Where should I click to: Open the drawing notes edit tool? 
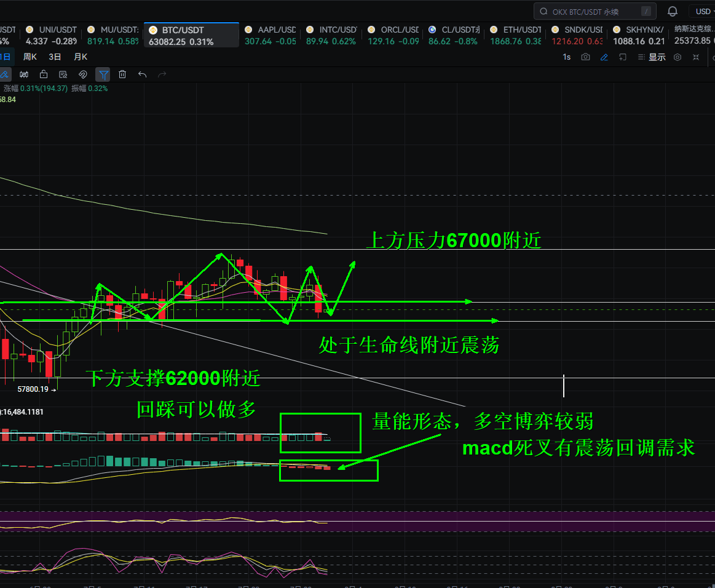click(63, 74)
